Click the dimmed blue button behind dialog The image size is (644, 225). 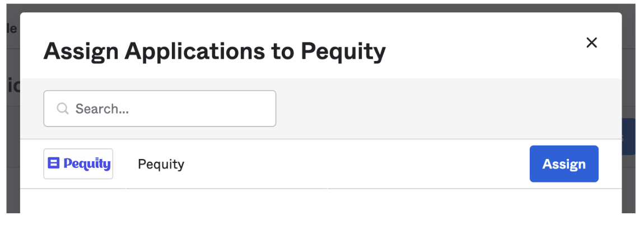click(x=628, y=137)
